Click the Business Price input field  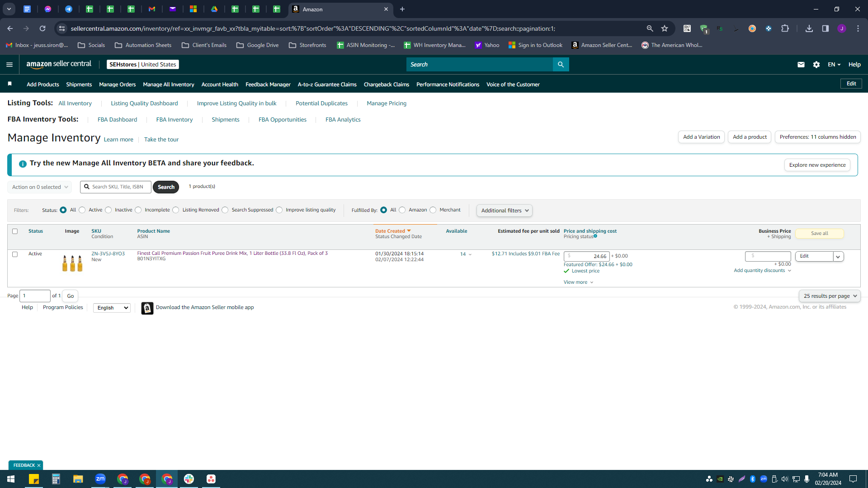point(768,256)
